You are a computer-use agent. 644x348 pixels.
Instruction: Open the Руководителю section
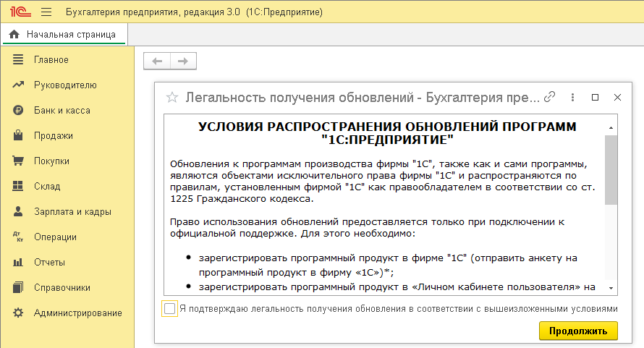(x=65, y=85)
